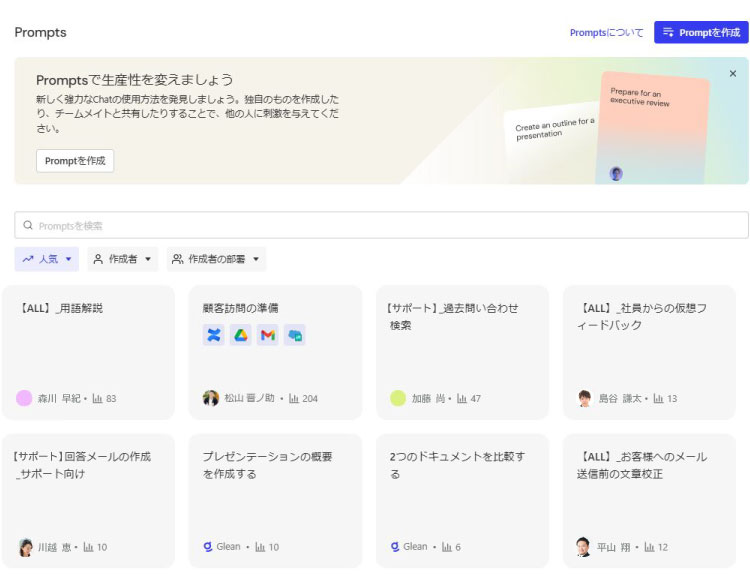Click usage chart icon beside 13
750x578 pixels.
658,398
